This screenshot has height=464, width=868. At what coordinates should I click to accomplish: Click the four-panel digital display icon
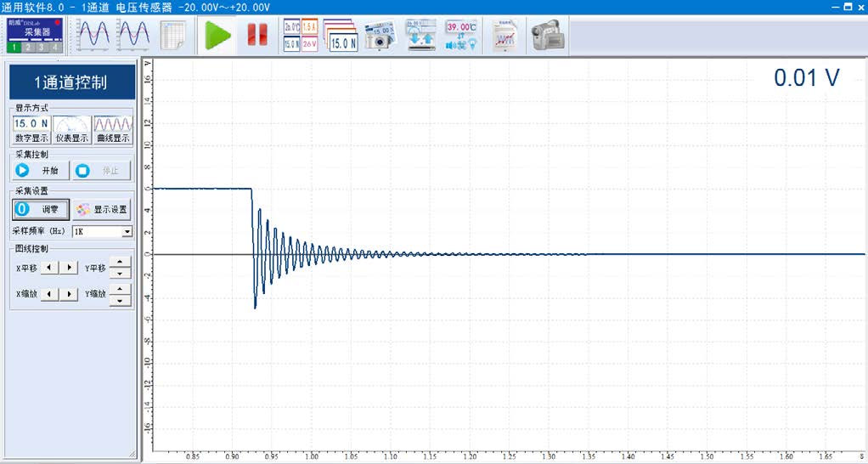(302, 36)
